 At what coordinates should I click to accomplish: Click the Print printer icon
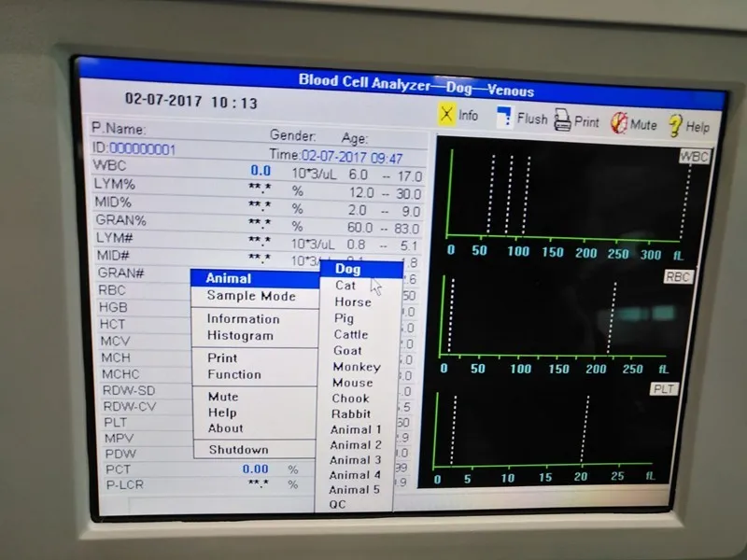563,120
